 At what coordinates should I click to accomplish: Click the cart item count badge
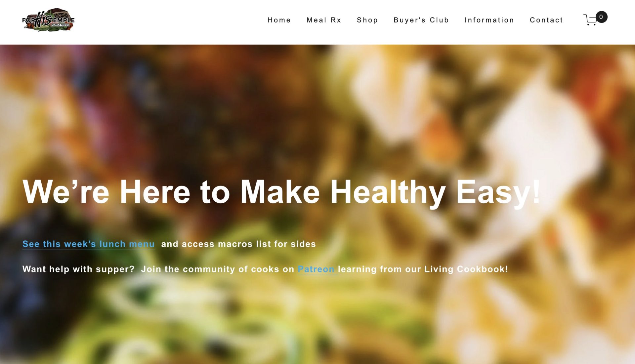pyautogui.click(x=601, y=17)
